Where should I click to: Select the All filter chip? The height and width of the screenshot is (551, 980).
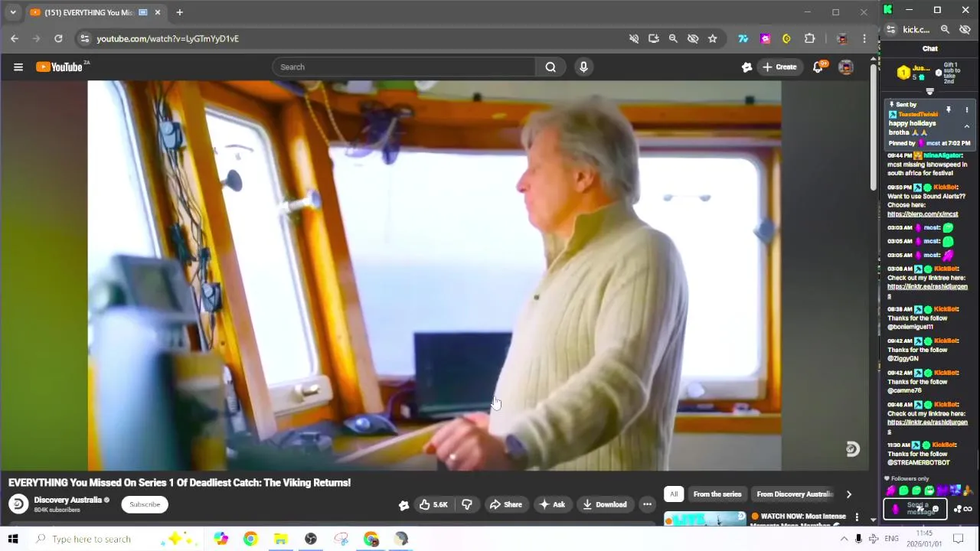(x=674, y=494)
